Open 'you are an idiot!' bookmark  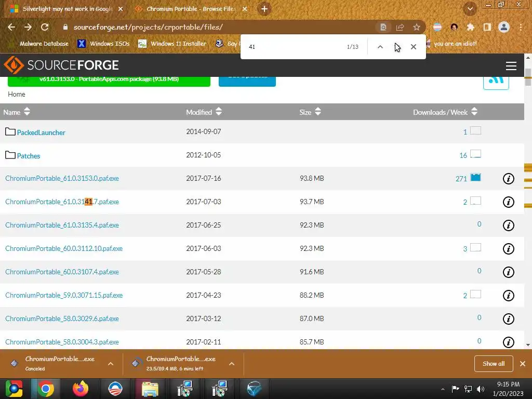click(x=451, y=44)
